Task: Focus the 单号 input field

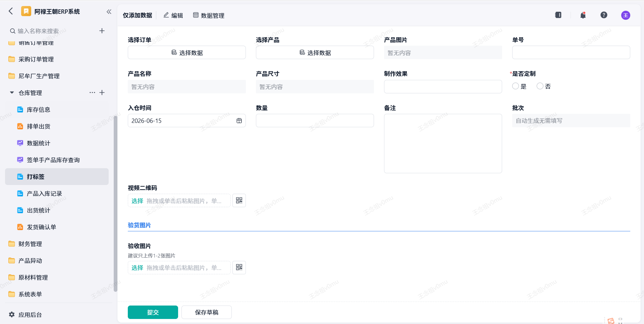Action: [x=571, y=52]
